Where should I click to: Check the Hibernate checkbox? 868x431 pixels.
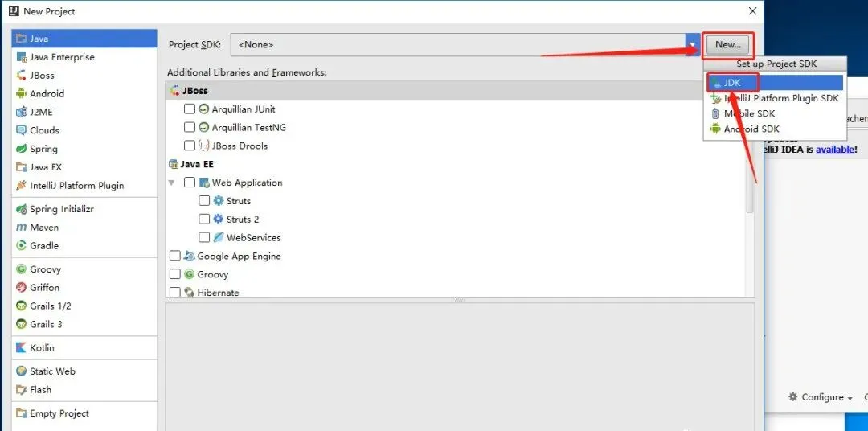175,291
